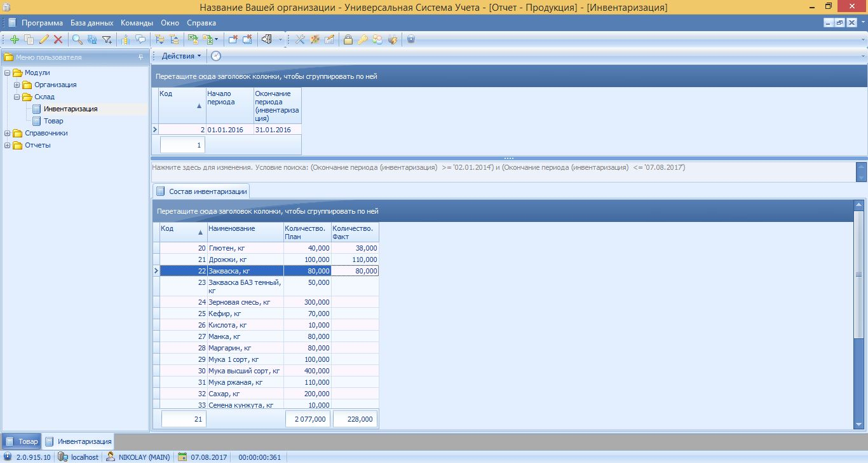The image size is (868, 463).
Task: Click the export to Excel toolbar icon
Action: pyautogui.click(x=193, y=39)
